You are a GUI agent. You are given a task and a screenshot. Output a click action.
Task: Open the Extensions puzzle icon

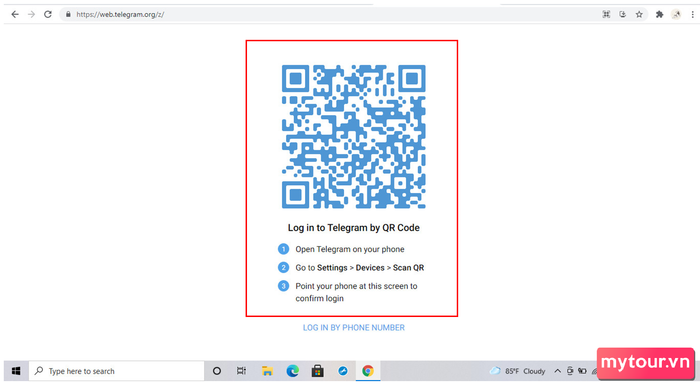659,14
